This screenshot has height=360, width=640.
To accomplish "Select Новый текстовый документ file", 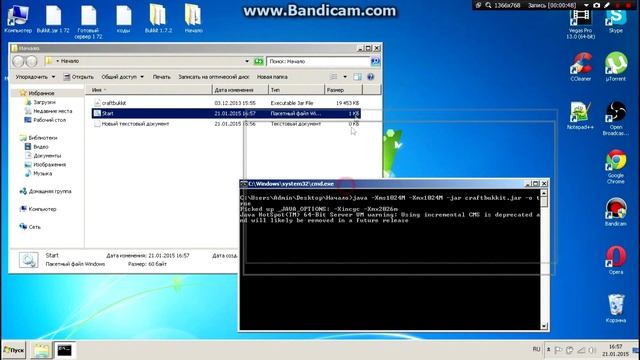I will point(226,124).
